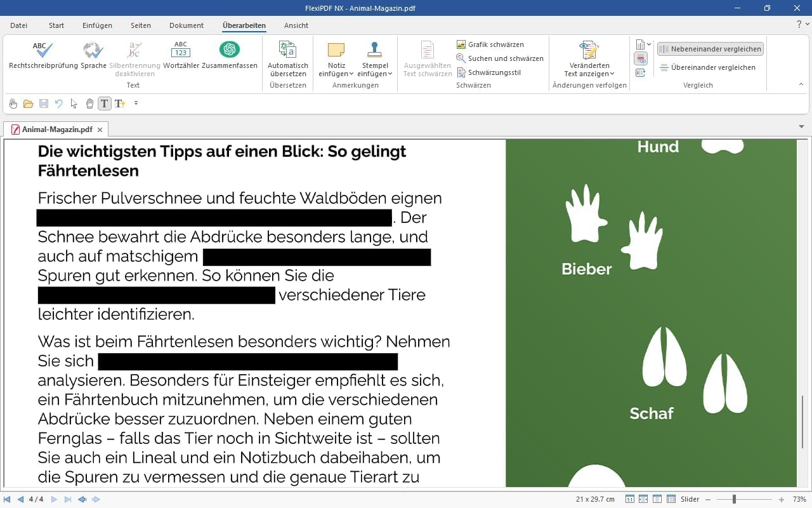Screen dimensions: 812x508
Task: Click the next view forward arrow
Action: (x=96, y=500)
